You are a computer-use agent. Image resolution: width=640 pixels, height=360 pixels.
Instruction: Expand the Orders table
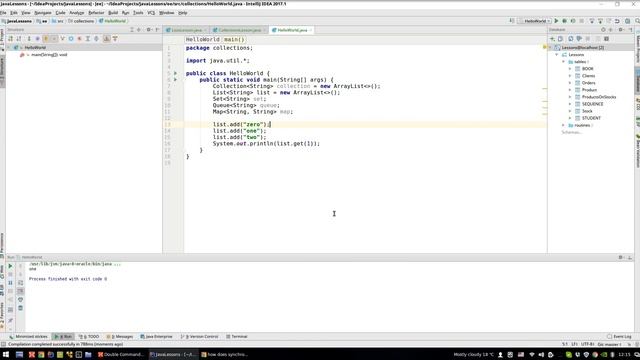[570, 83]
